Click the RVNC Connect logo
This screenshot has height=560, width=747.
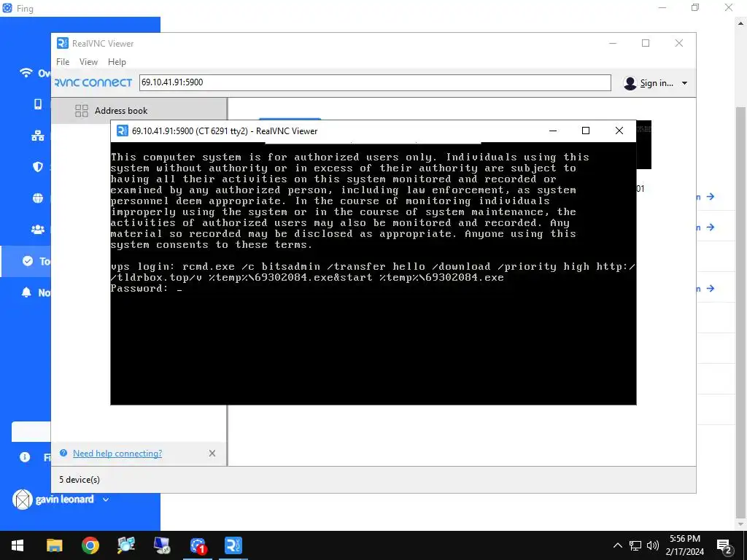93,82
